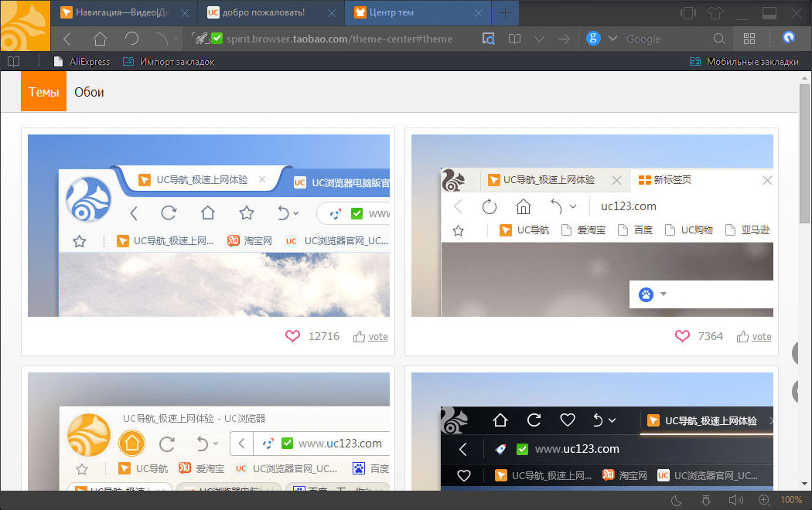The width and height of the screenshot is (812, 510).
Task: Click the undo closed tab icon
Action: click(162, 39)
